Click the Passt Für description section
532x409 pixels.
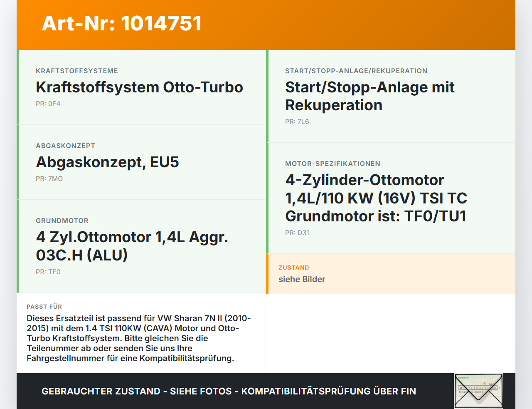(139, 333)
